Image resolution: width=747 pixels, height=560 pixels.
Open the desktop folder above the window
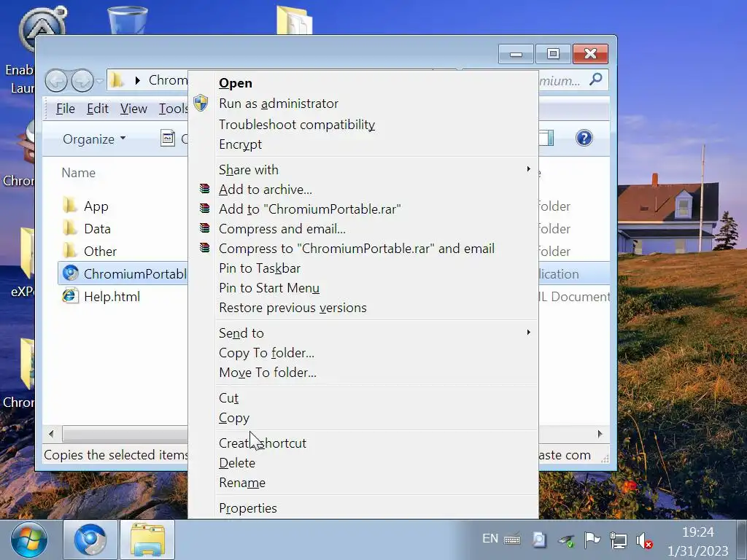coord(294,20)
